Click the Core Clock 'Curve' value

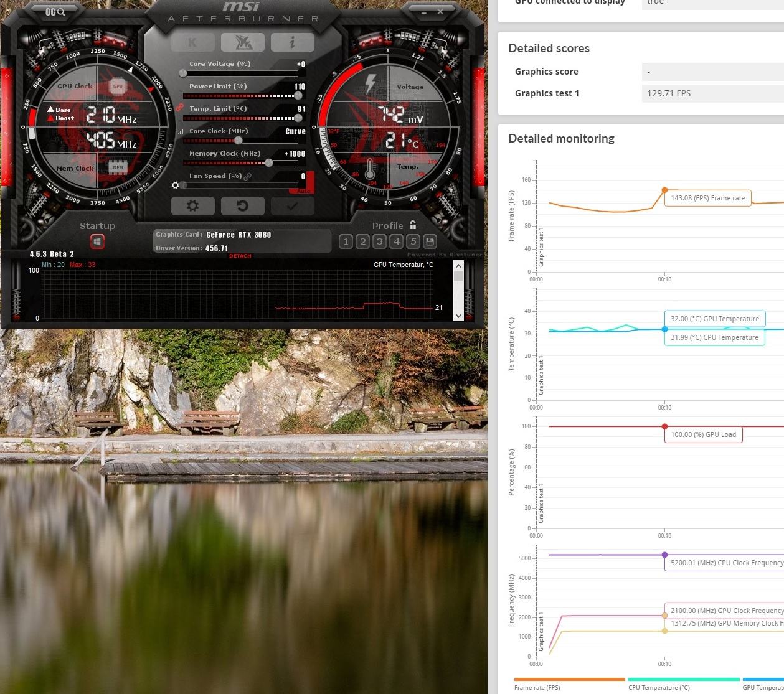[x=295, y=131]
